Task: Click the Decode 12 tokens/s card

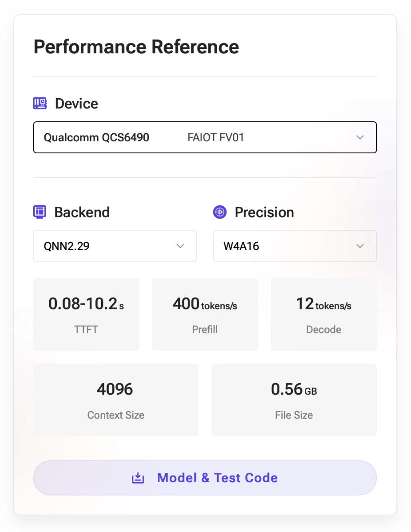Action: 324,314
